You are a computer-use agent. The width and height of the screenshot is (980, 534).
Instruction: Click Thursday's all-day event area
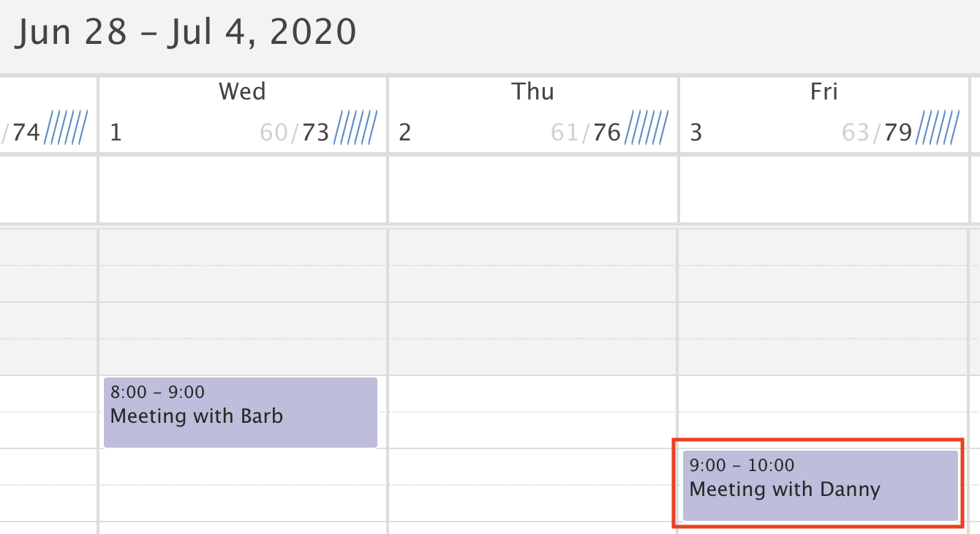pyautogui.click(x=533, y=189)
